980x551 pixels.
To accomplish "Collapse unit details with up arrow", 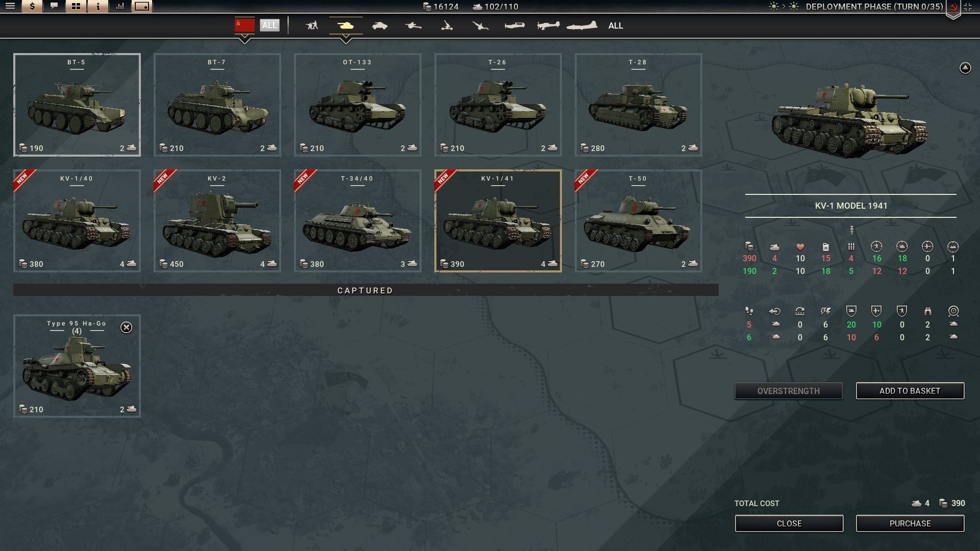I will 965,68.
